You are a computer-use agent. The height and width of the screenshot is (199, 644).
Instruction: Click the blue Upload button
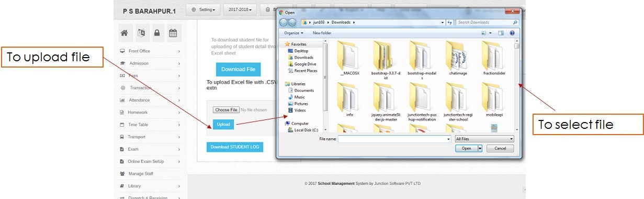pos(223,125)
